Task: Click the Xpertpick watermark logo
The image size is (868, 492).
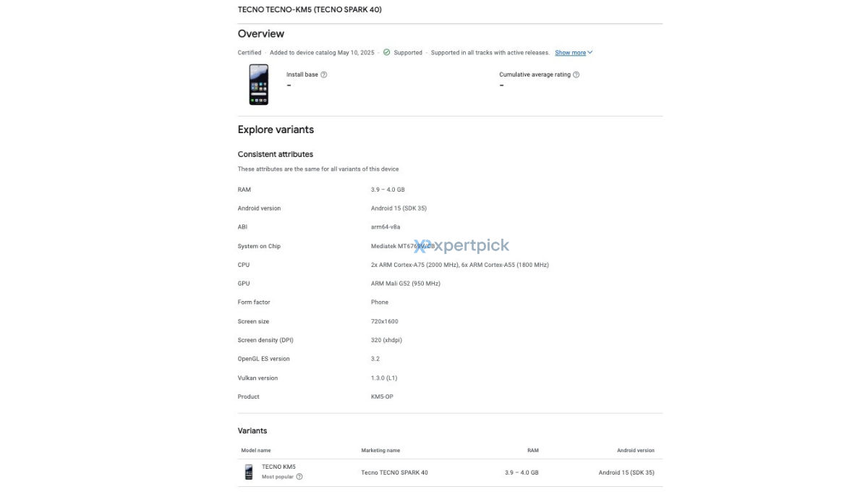Action: click(x=461, y=246)
